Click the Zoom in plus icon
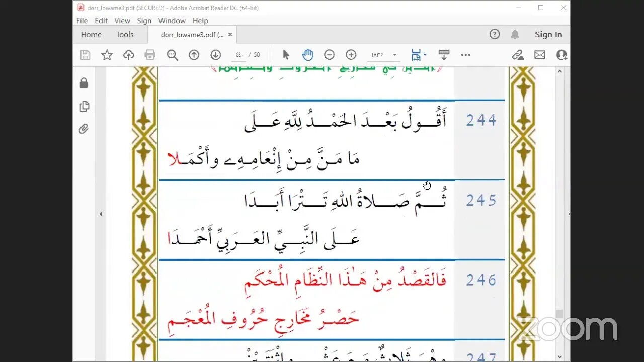 (351, 55)
